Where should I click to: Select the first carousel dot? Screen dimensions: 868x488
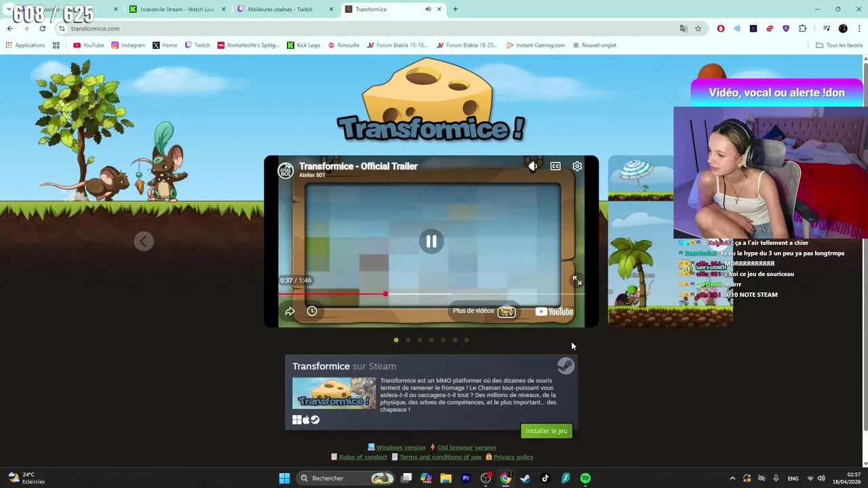tap(396, 340)
